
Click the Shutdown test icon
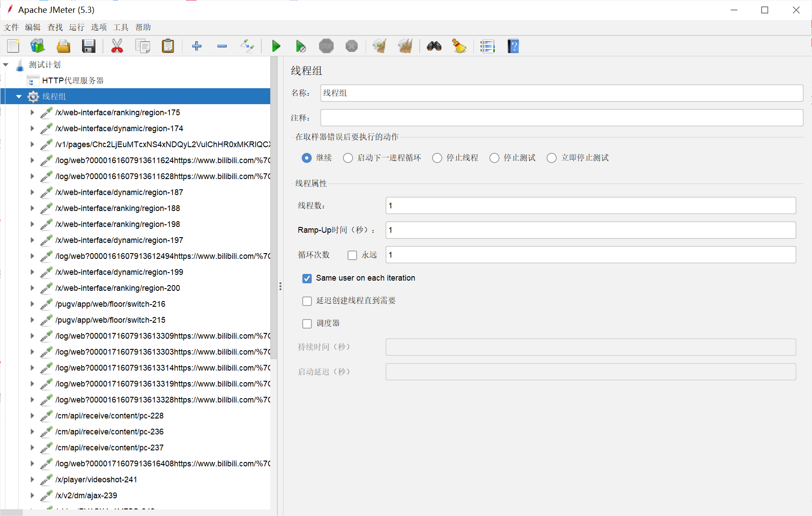(x=351, y=46)
